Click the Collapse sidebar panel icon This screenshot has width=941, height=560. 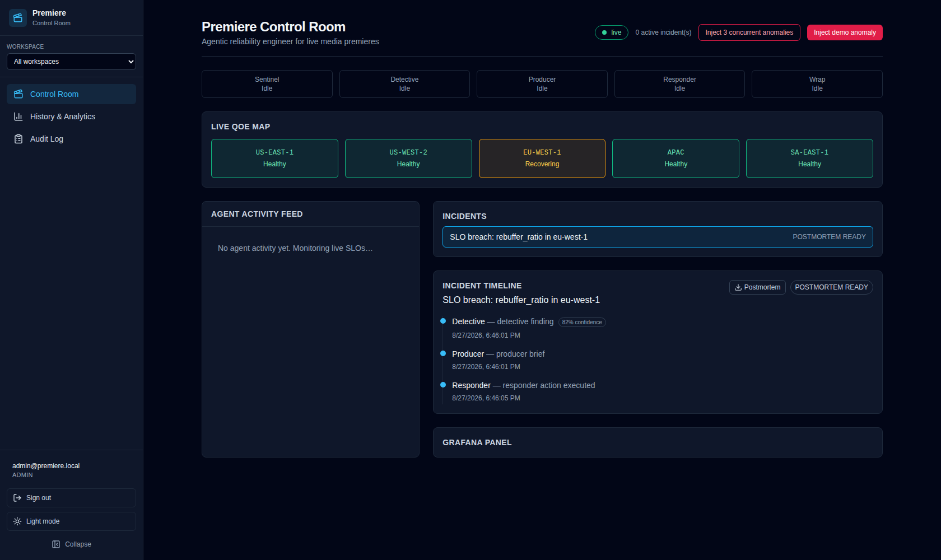pos(56,544)
